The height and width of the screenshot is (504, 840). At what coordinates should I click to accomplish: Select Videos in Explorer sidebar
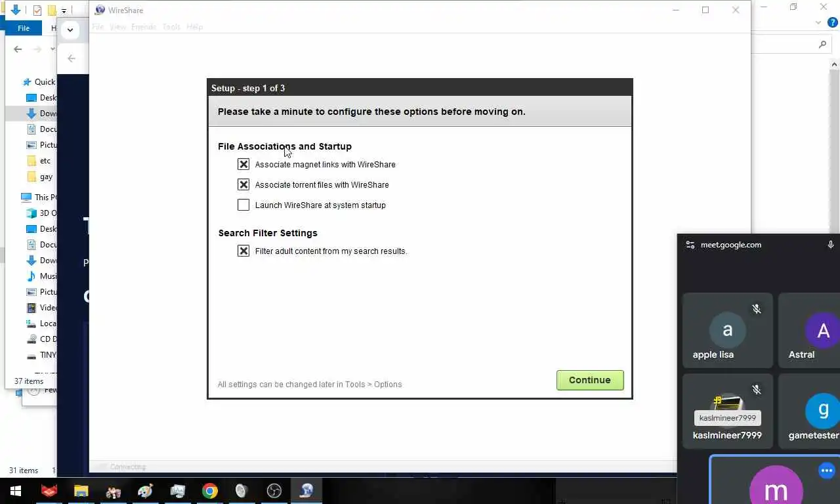tap(41, 308)
